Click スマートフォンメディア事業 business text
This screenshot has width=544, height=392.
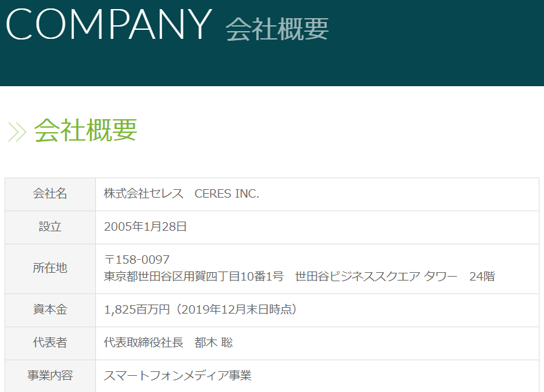click(178, 375)
